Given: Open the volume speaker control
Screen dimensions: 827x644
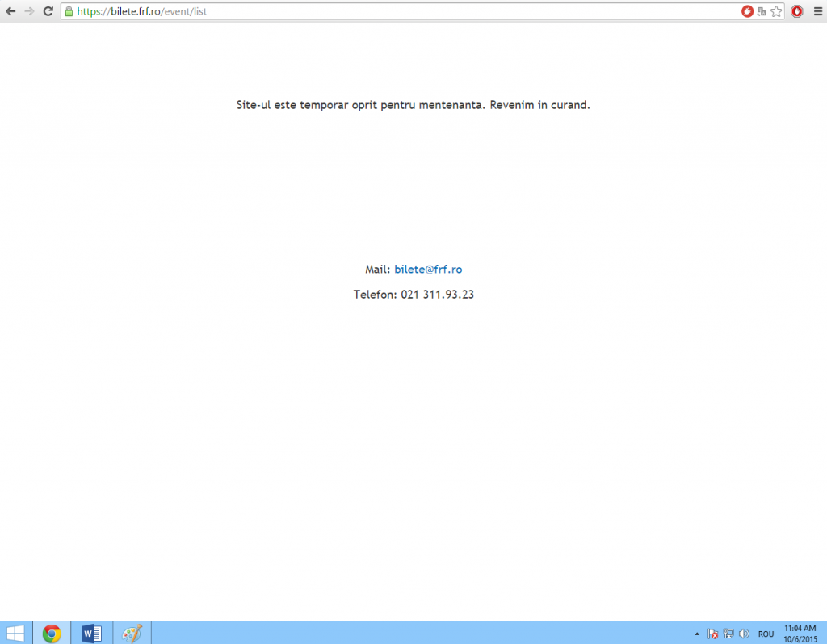Looking at the screenshot, I should (x=743, y=634).
